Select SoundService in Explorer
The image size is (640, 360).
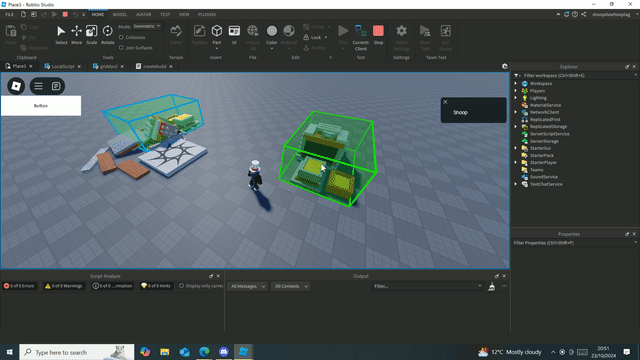tap(544, 177)
